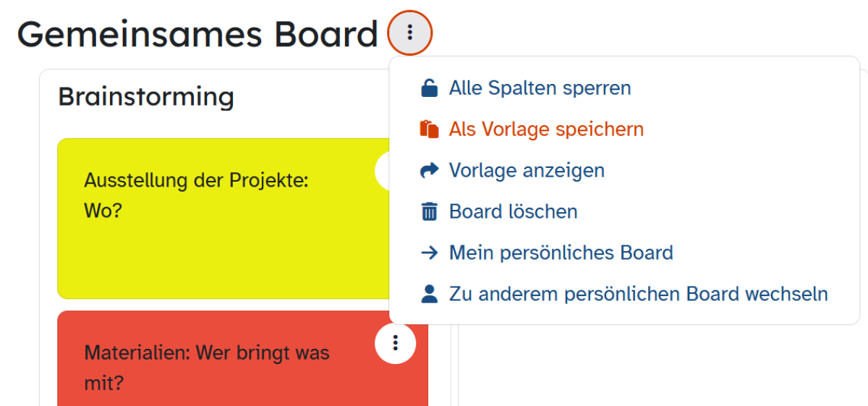Screen dimensions: 868x406
Task: Click the 'Gemeinsames Board' page title
Action: 197,34
